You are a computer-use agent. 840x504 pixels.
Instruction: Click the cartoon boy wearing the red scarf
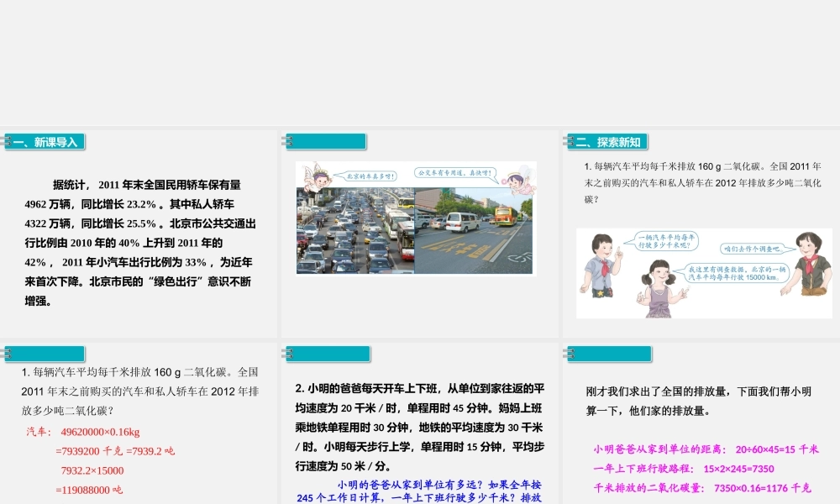point(603,262)
